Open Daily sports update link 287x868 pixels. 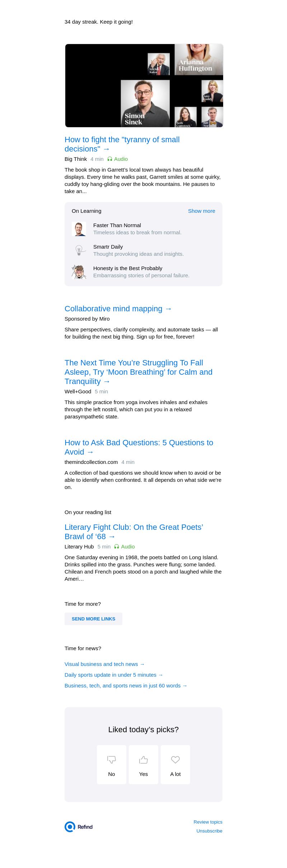tap(114, 675)
